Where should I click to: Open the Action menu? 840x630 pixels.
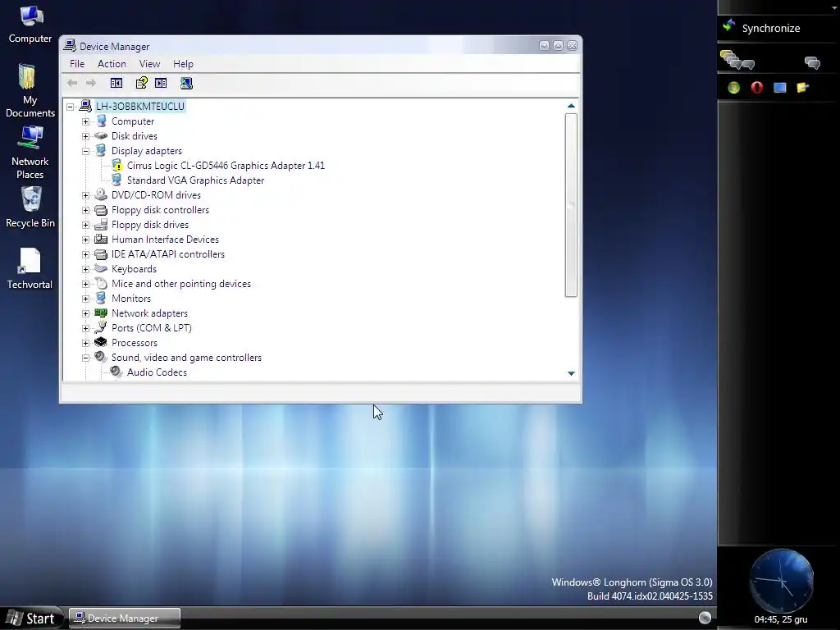pos(112,64)
